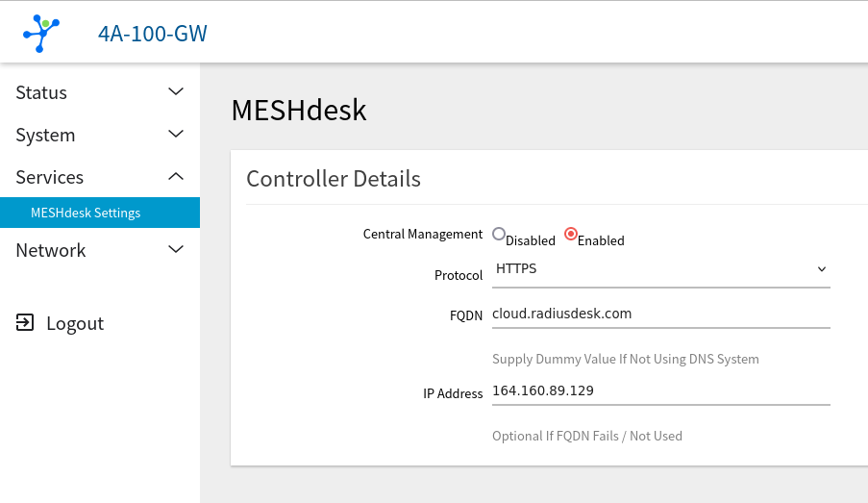Select the Disabled radio button
Image resolution: width=868 pixels, height=503 pixels.
tap(499, 234)
